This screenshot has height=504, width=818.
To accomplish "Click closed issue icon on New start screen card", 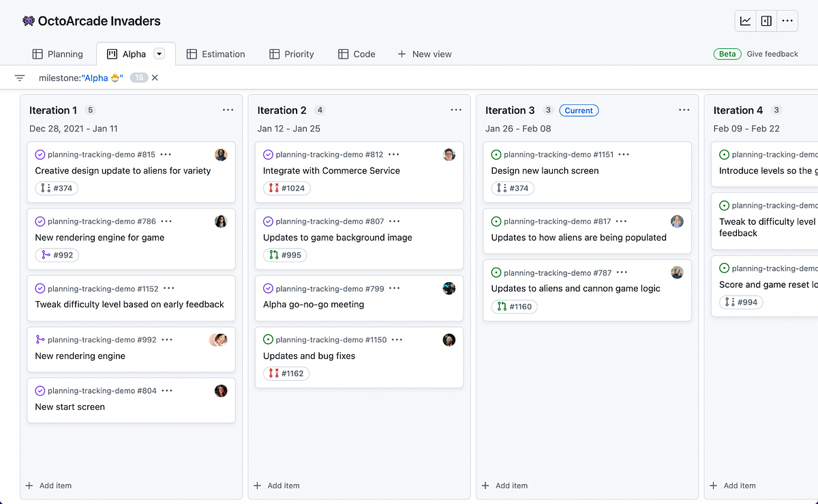I will [x=40, y=390].
